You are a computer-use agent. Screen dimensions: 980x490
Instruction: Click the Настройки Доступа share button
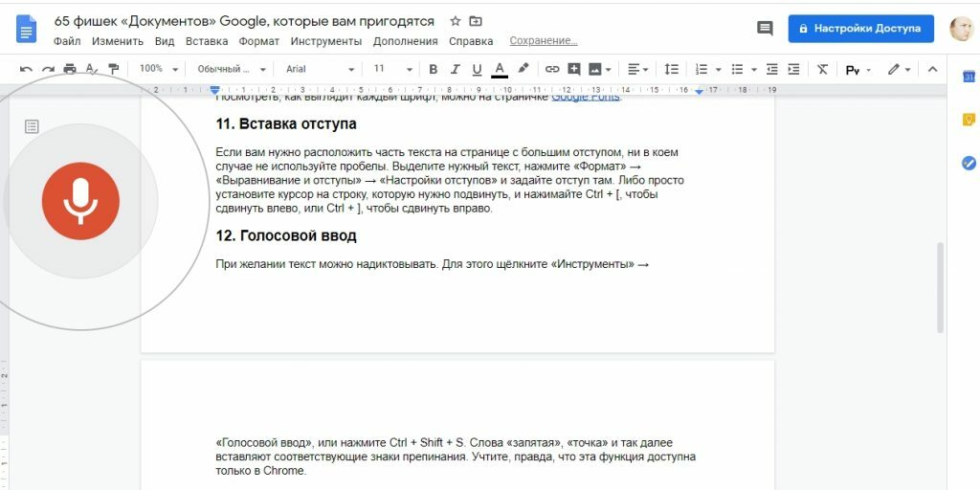click(x=860, y=29)
